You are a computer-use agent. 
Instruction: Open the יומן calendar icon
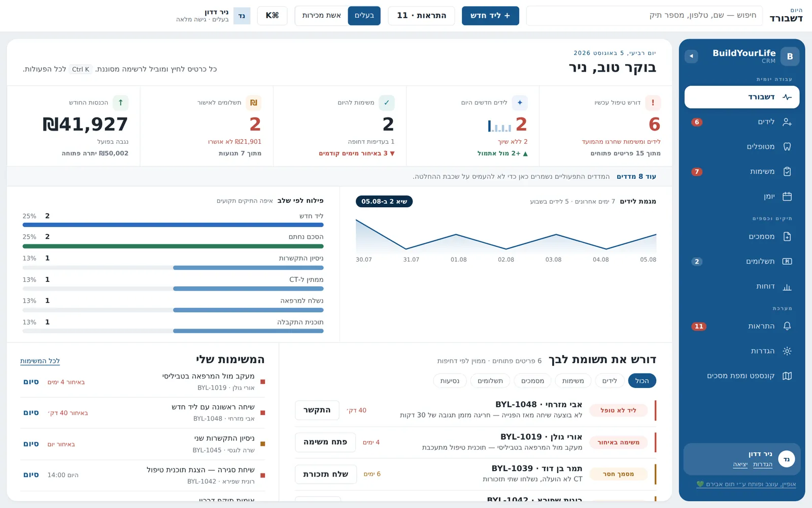[787, 197]
